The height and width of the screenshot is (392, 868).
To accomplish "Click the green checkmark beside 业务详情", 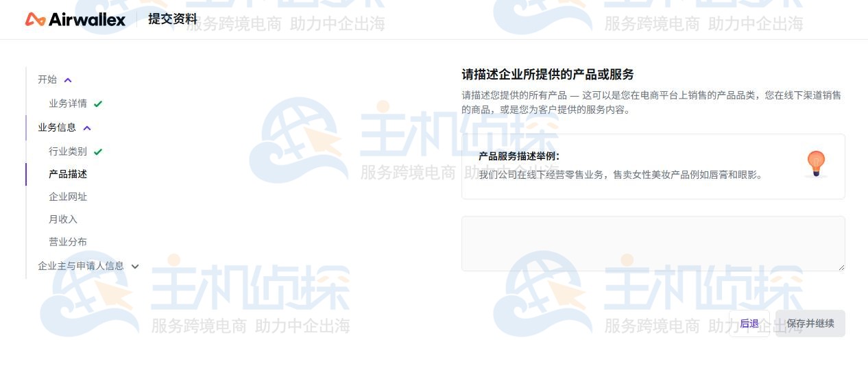I will (x=98, y=104).
